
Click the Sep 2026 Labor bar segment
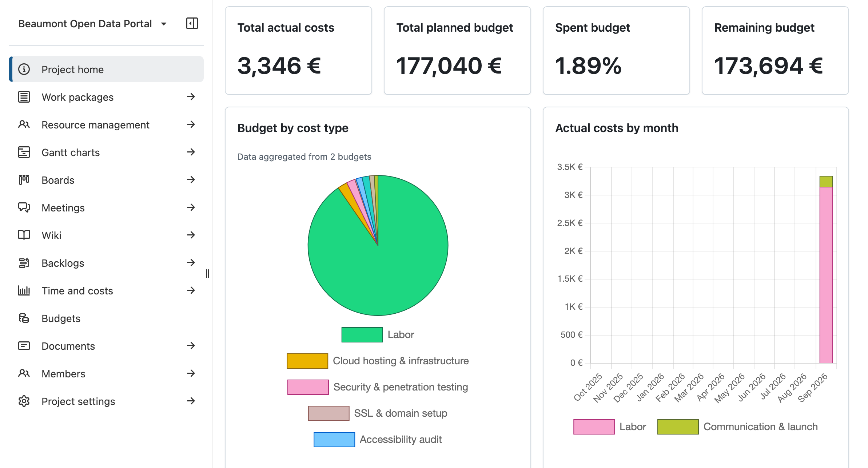pos(826,275)
